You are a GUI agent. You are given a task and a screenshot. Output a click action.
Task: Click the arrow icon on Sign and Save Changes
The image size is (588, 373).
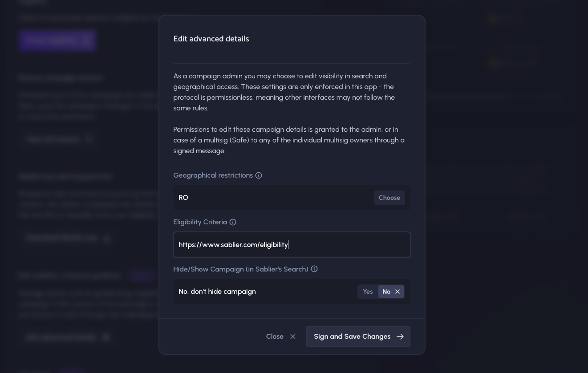(x=400, y=337)
